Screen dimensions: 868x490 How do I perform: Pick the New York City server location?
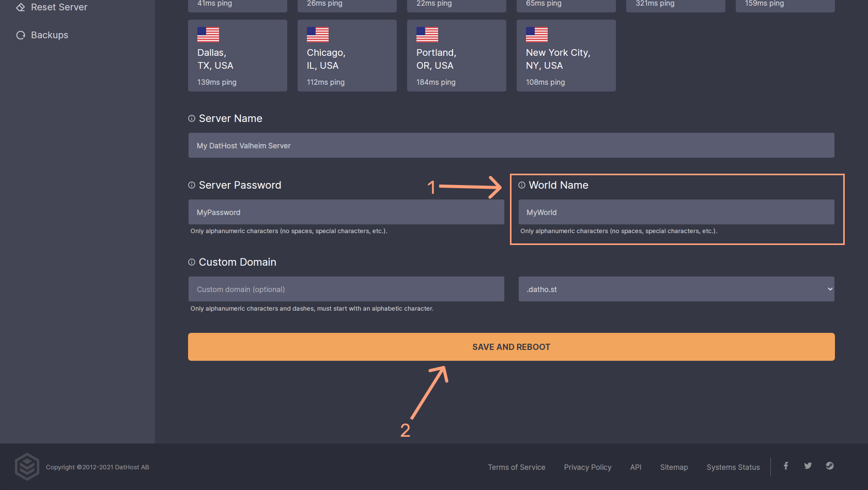point(566,56)
